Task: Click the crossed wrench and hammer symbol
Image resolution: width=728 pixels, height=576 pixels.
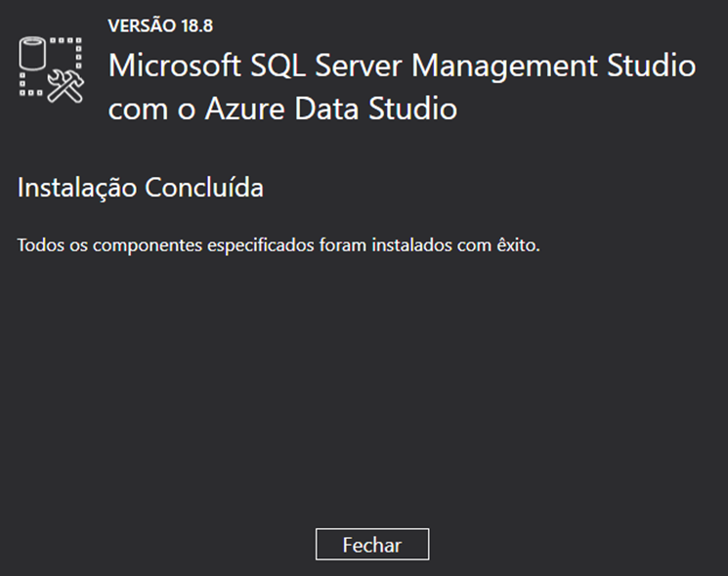Action: coord(65,86)
